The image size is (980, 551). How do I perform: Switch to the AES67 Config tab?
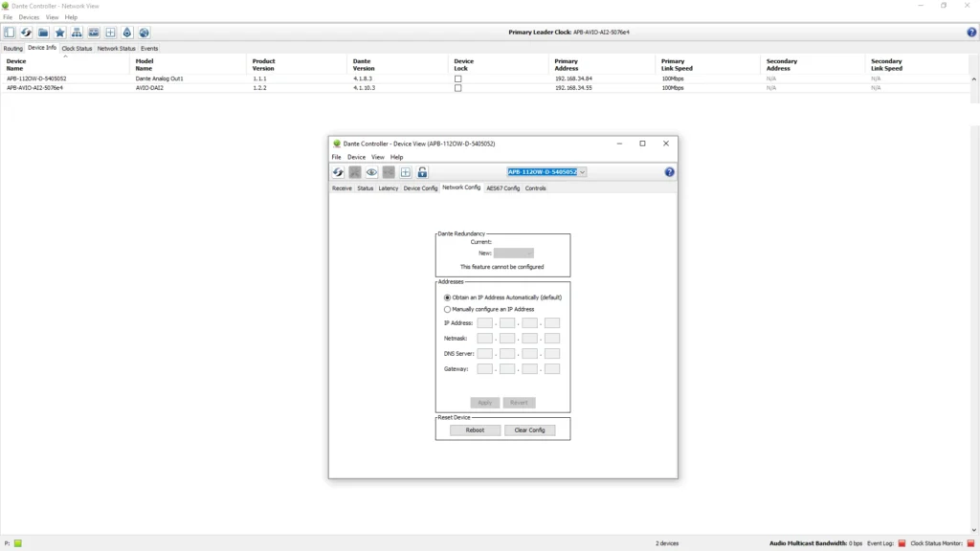click(x=503, y=188)
